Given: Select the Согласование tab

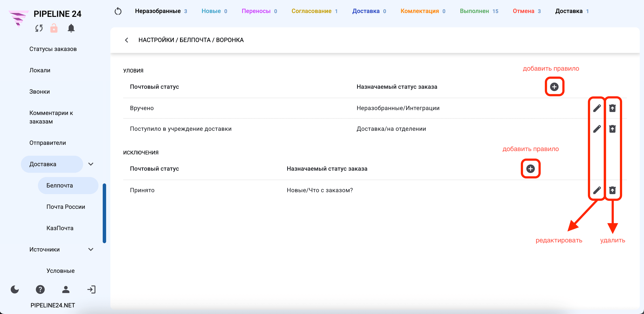Looking at the screenshot, I should pyautogui.click(x=315, y=11).
